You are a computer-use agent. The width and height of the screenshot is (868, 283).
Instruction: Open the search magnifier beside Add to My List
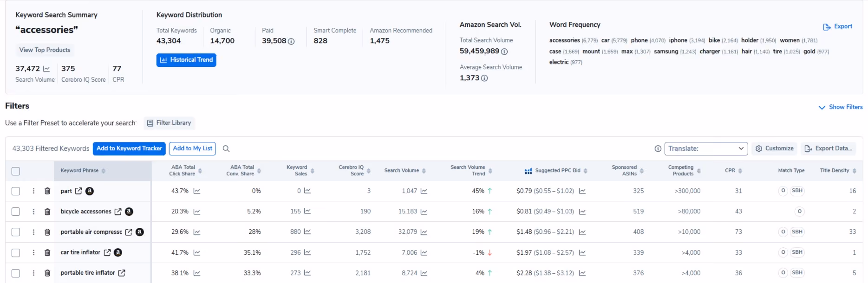(226, 148)
